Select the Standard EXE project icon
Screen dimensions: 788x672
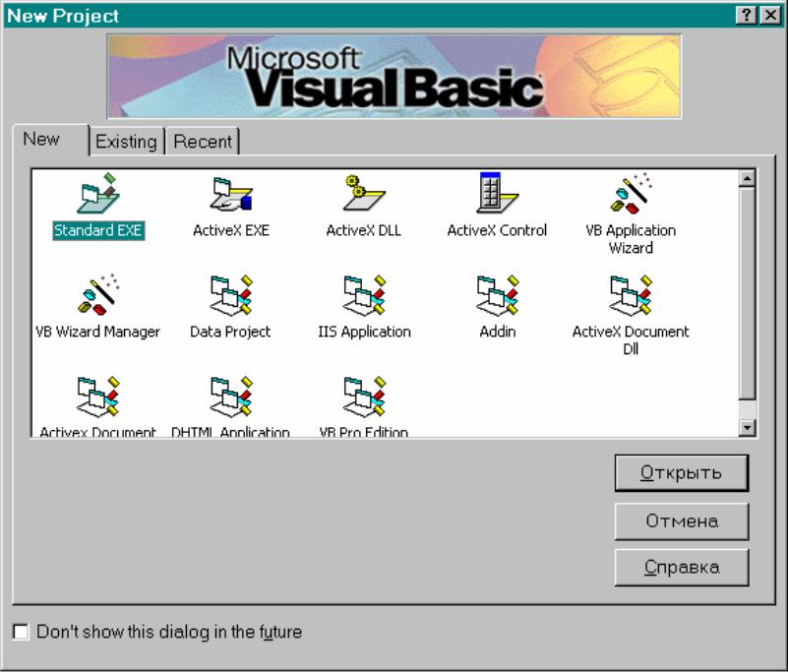point(98,193)
